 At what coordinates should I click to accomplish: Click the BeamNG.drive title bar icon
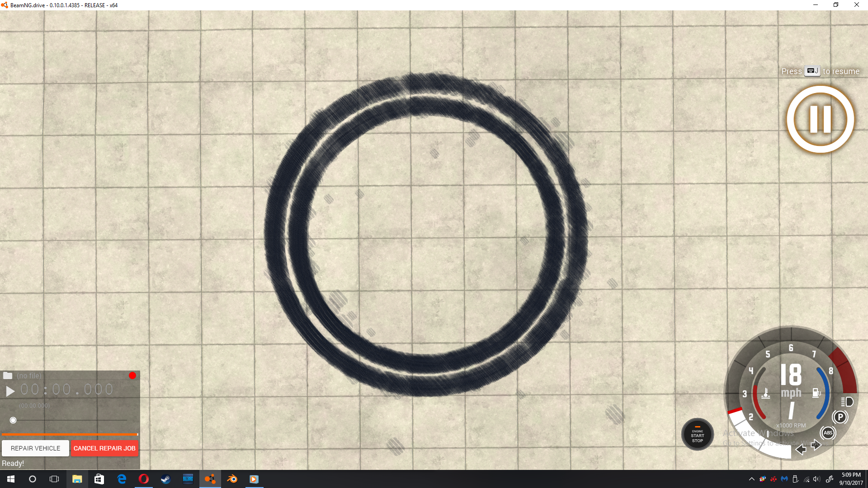[5, 5]
